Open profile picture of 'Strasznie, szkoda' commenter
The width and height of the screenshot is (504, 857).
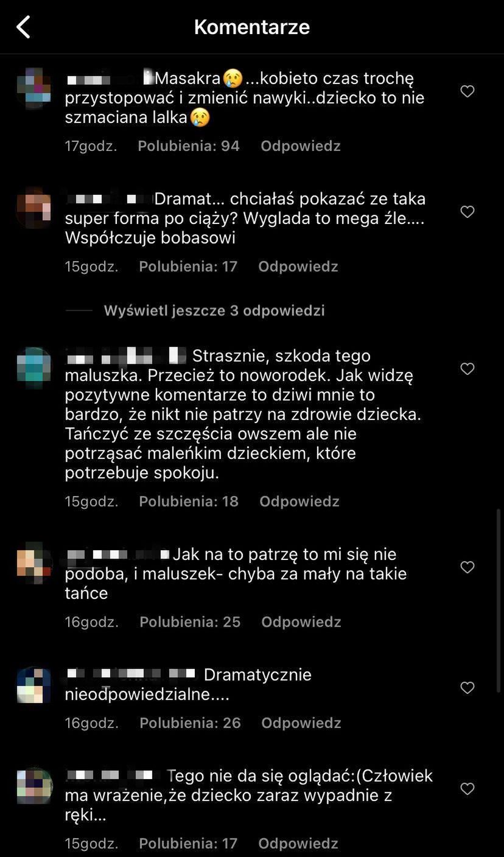[34, 366]
